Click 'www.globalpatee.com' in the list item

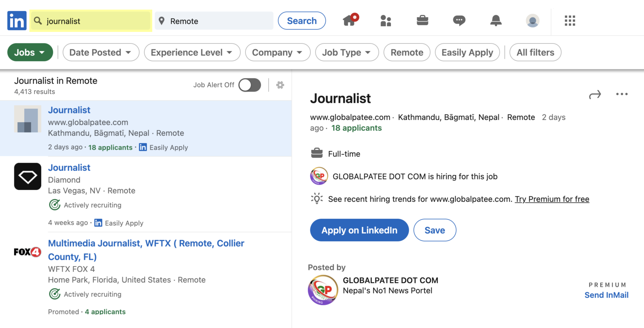tap(88, 122)
